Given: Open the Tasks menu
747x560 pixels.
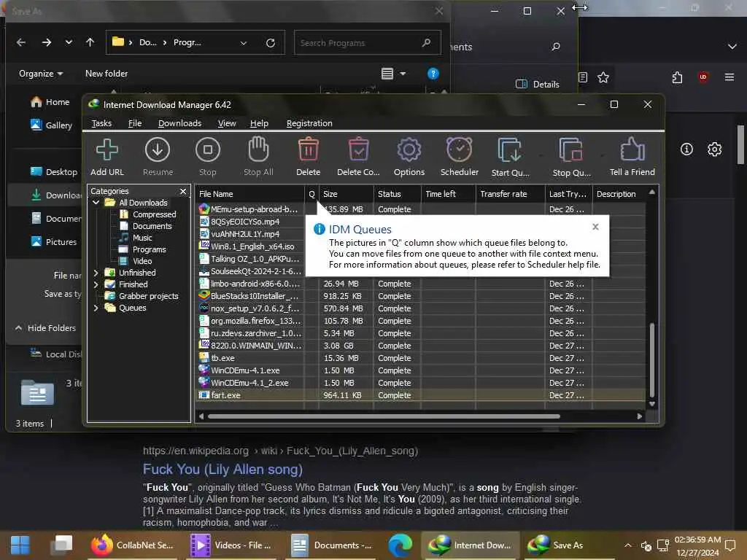Looking at the screenshot, I should pyautogui.click(x=101, y=123).
